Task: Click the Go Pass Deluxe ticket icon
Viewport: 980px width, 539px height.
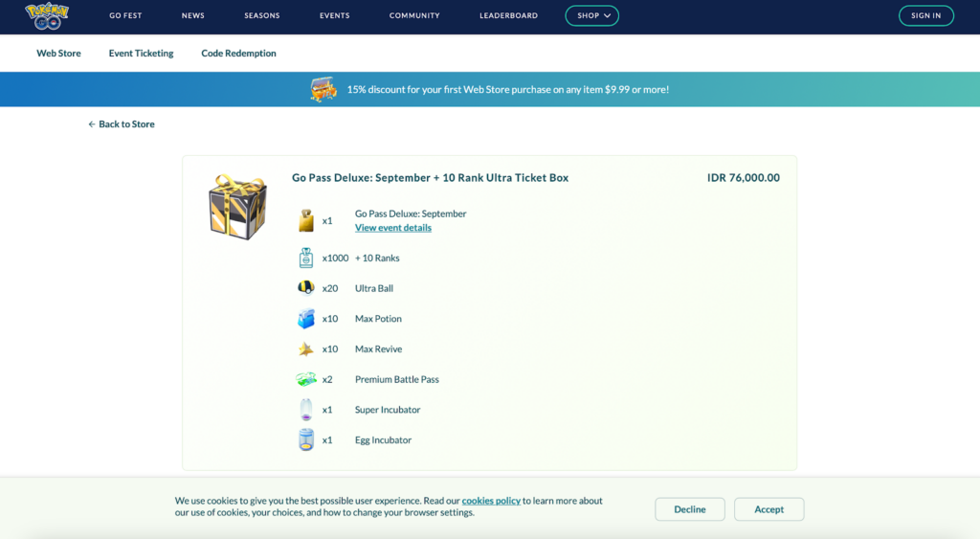Action: (x=306, y=221)
